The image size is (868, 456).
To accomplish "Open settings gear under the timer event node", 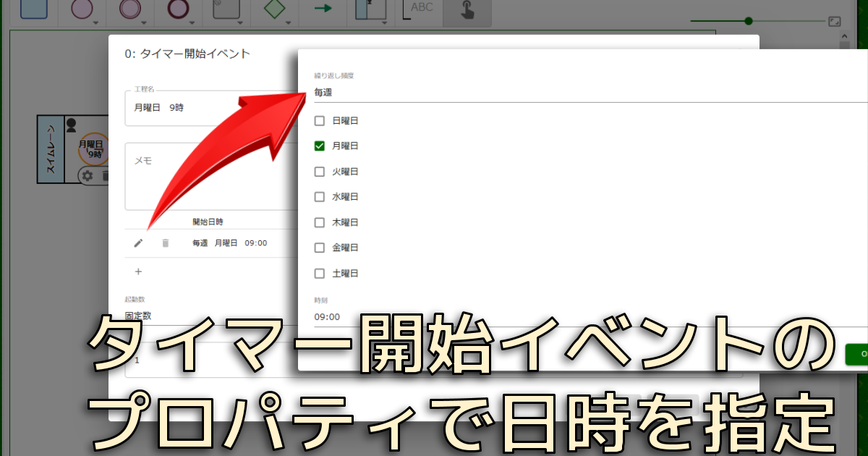I will (88, 175).
